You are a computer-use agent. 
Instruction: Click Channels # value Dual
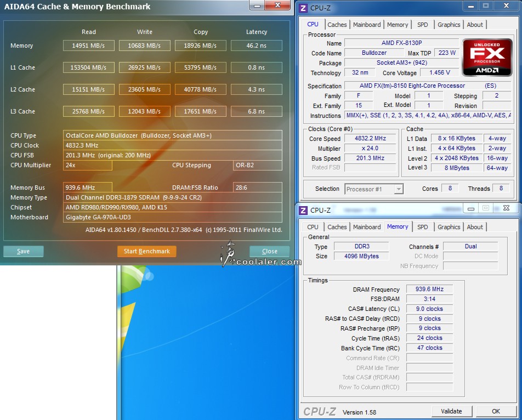coord(470,247)
